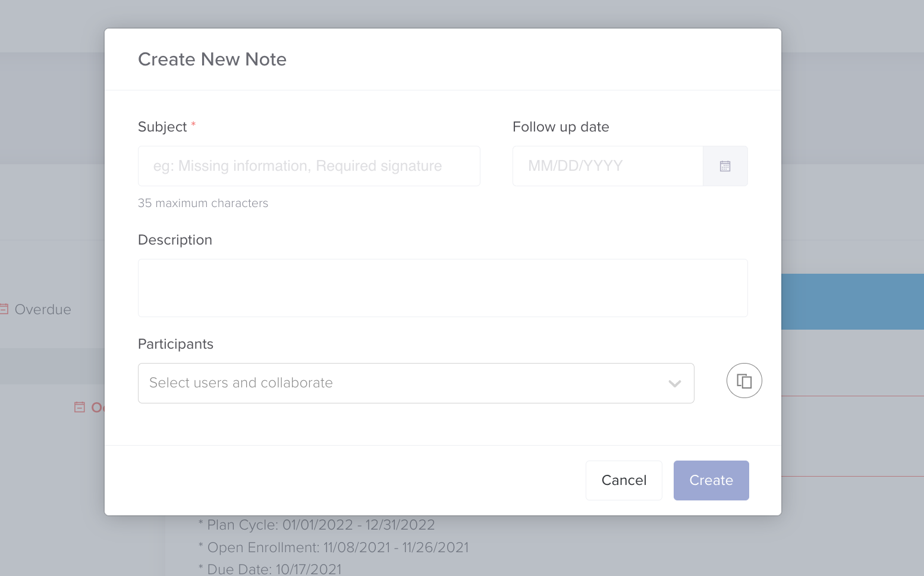Click the Create New Note dialog title
This screenshot has width=924, height=576.
212,60
